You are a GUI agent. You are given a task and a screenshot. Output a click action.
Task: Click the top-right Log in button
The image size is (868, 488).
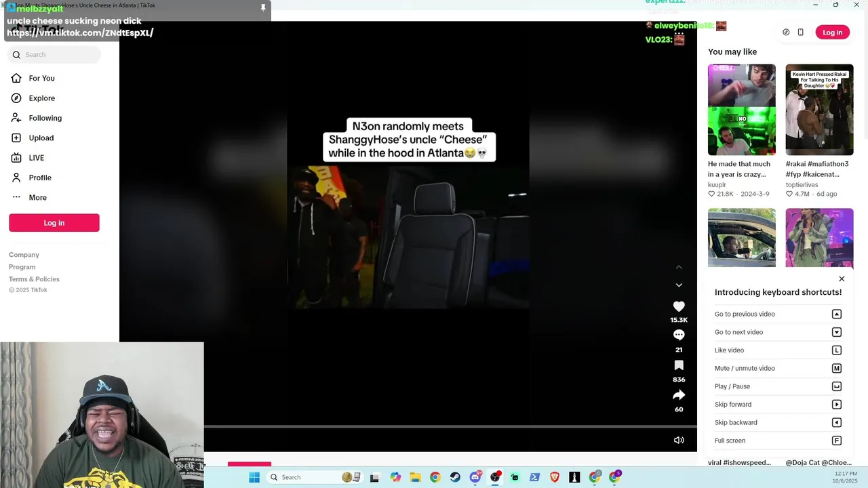832,33
